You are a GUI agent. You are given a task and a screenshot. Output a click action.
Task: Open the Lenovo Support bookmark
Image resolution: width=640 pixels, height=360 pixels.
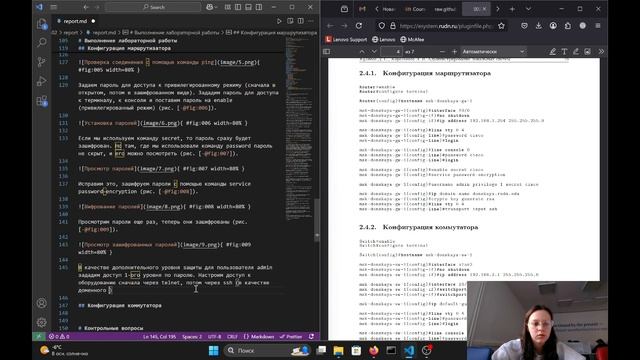pos(346,40)
